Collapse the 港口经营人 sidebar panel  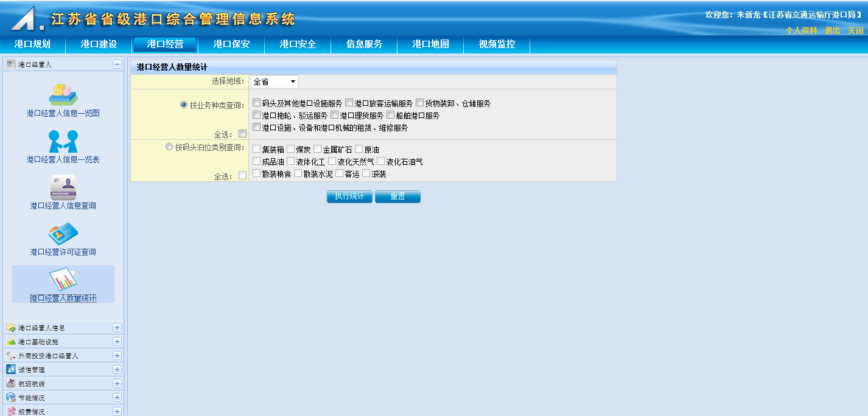pos(117,64)
